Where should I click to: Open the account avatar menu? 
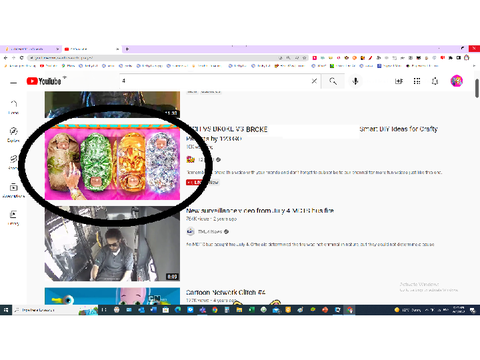456,81
